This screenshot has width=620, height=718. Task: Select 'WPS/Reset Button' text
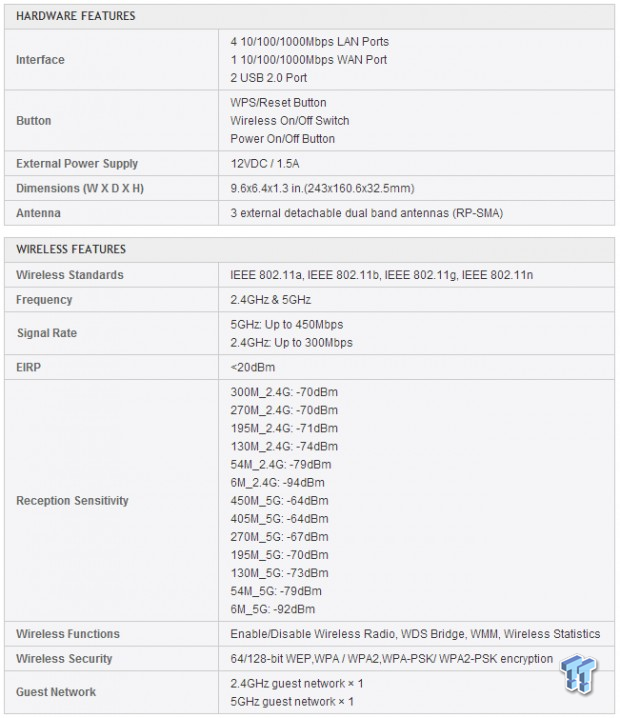click(x=278, y=103)
